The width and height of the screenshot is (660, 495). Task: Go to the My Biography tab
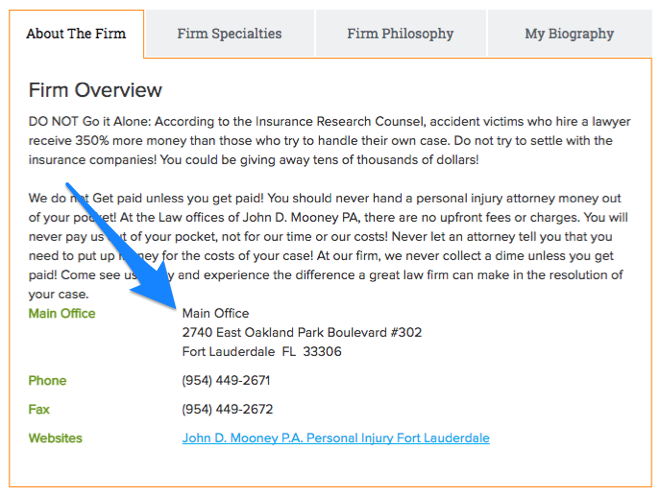coord(569,34)
